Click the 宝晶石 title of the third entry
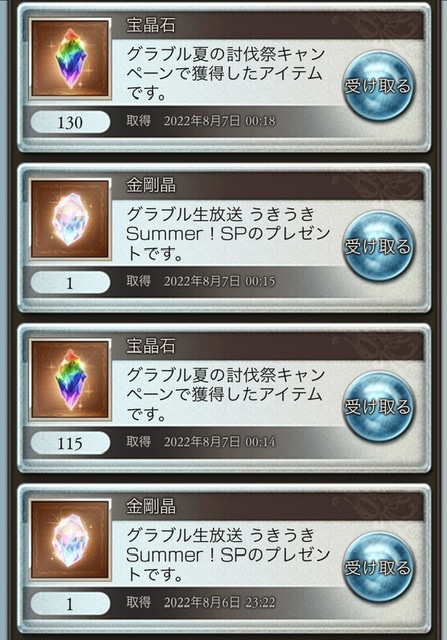447x640 pixels. (x=151, y=346)
